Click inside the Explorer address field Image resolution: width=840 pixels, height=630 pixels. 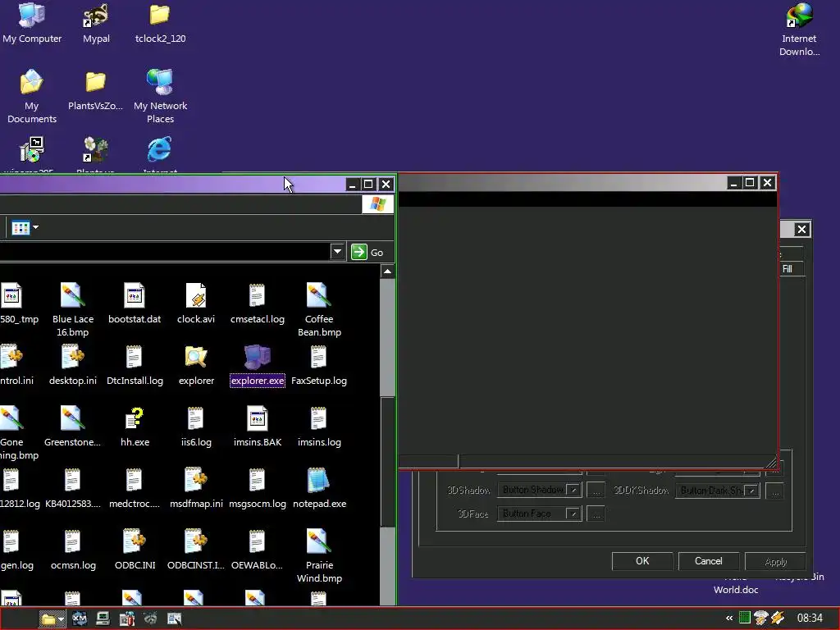165,252
